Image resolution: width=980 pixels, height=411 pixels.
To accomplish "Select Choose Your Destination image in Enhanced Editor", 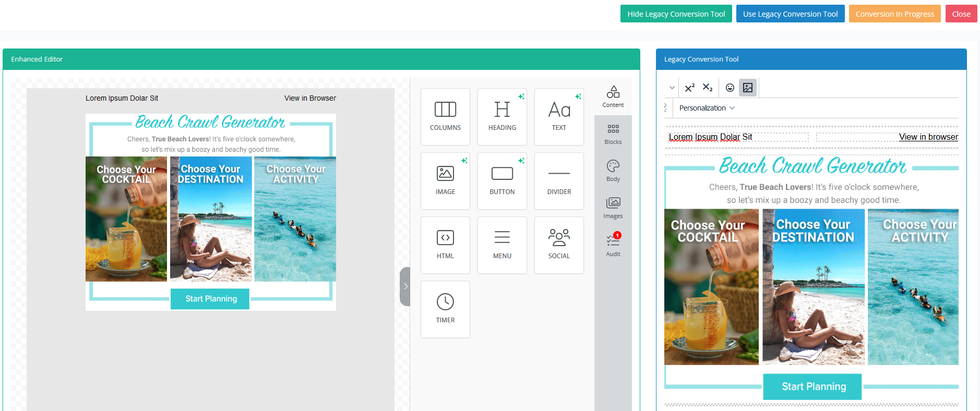I will pyautogui.click(x=211, y=219).
